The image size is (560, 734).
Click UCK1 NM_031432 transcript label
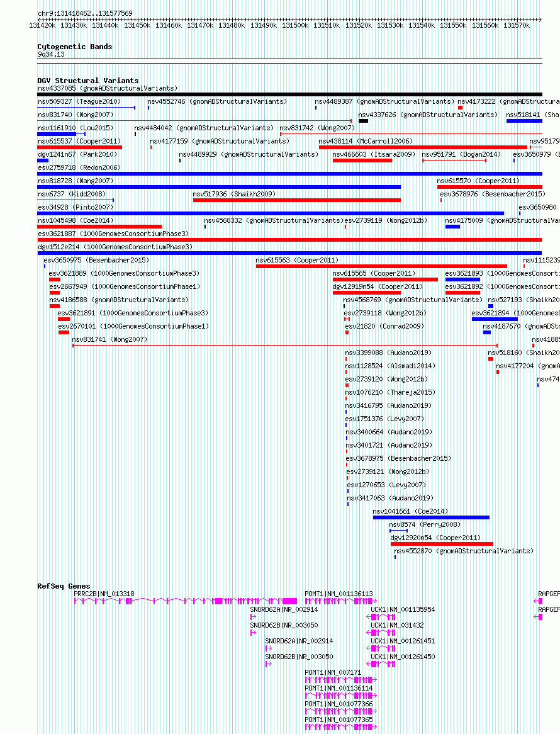coord(397,625)
